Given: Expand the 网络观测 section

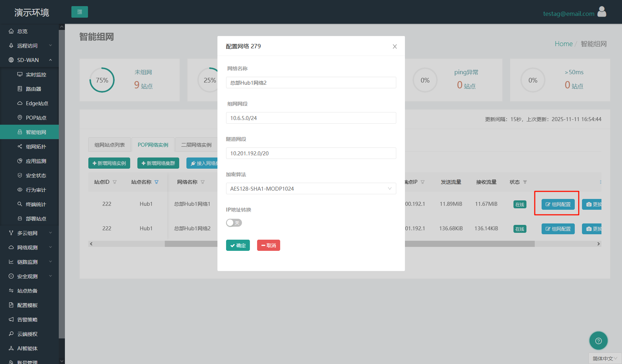Looking at the screenshot, I should click(x=29, y=248).
